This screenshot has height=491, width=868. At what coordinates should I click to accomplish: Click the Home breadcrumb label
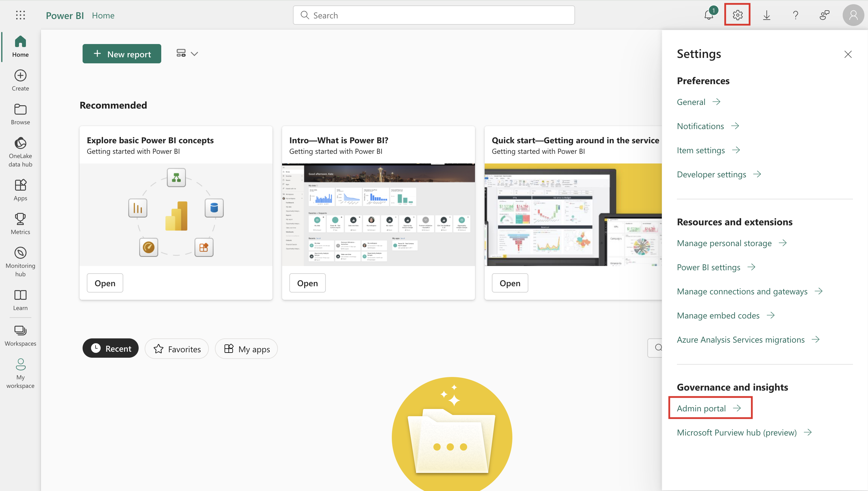click(x=103, y=15)
